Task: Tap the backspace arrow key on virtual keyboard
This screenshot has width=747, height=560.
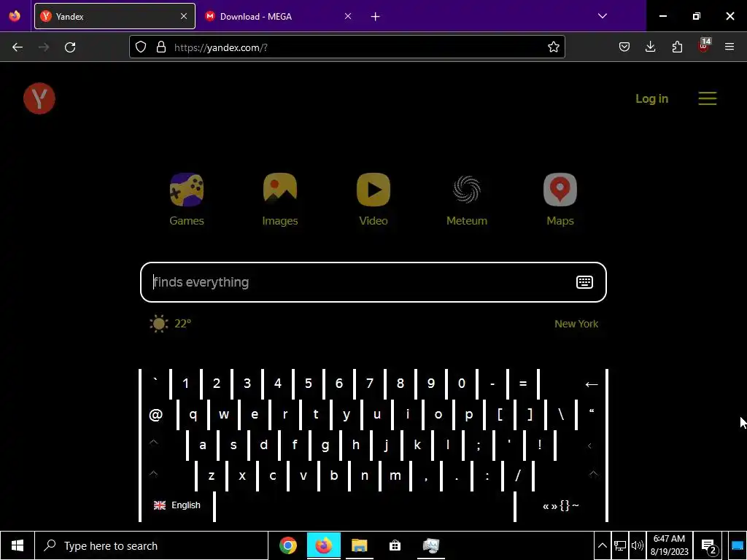Action: pyautogui.click(x=591, y=384)
